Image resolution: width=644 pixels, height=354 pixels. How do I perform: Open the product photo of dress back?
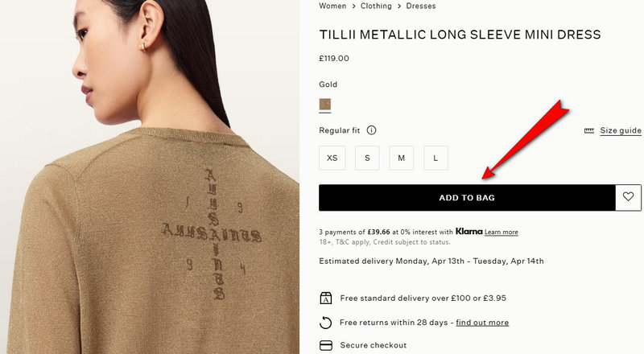pos(150,177)
